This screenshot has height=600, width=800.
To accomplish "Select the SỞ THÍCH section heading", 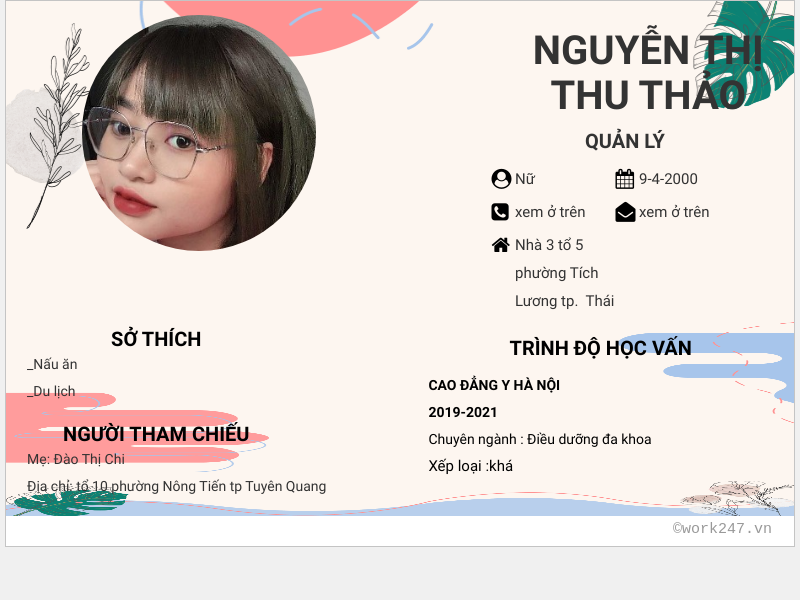I will coord(156,339).
